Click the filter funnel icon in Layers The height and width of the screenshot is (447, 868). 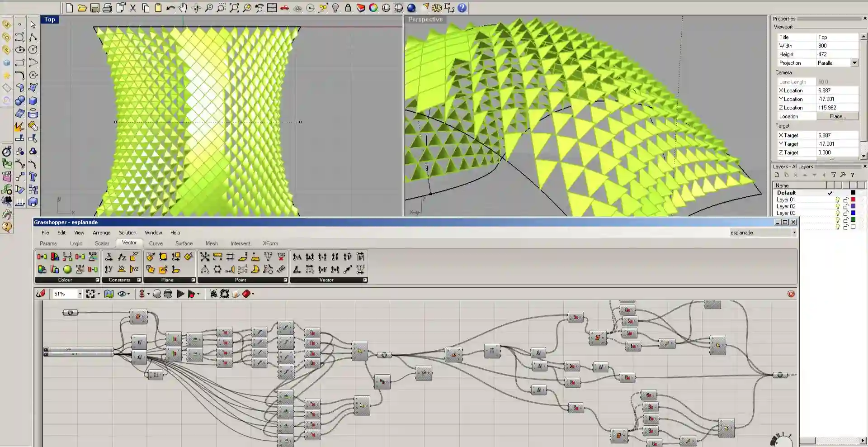point(833,175)
